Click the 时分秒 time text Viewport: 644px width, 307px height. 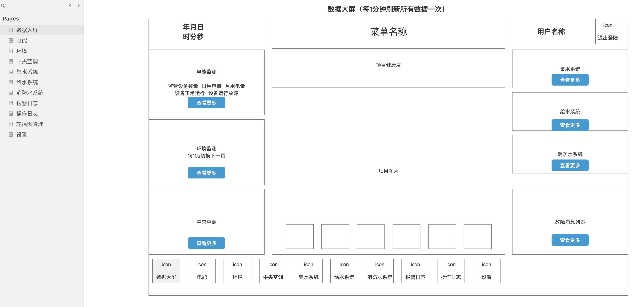point(193,37)
